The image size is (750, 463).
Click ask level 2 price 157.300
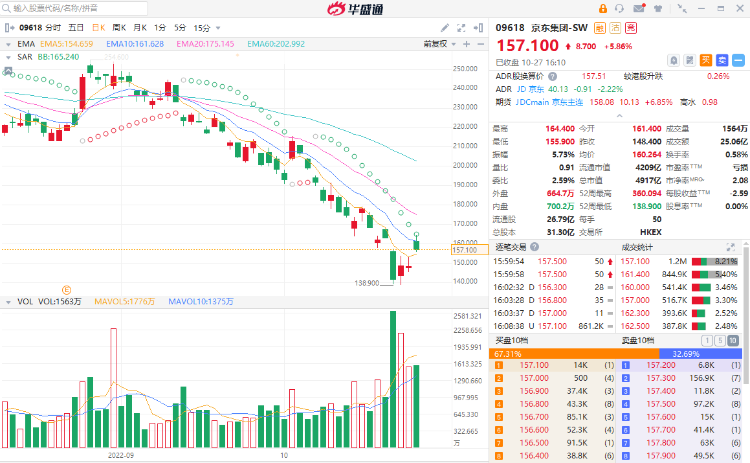click(661, 378)
